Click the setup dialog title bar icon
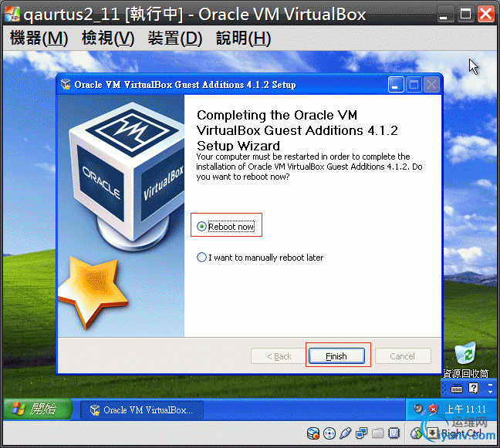Image resolution: width=500 pixels, height=448 pixels. 66,85
